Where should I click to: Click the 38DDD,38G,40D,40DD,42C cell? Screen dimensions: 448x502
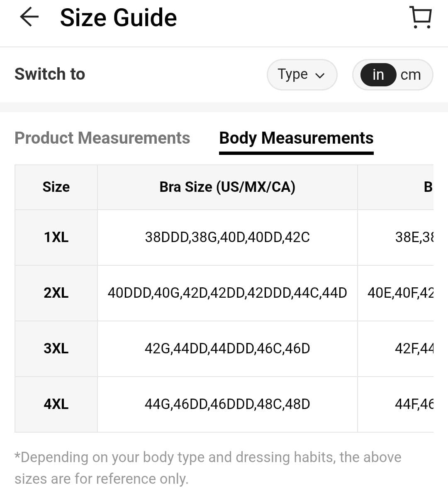[x=227, y=237]
